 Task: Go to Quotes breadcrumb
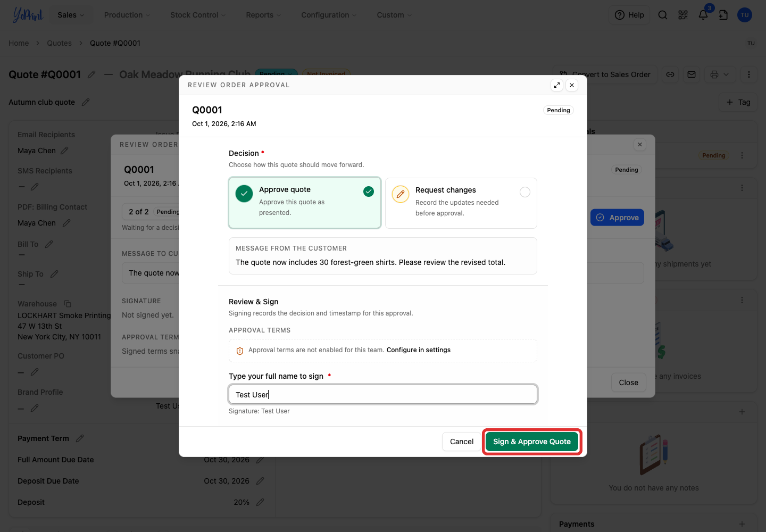click(x=59, y=43)
